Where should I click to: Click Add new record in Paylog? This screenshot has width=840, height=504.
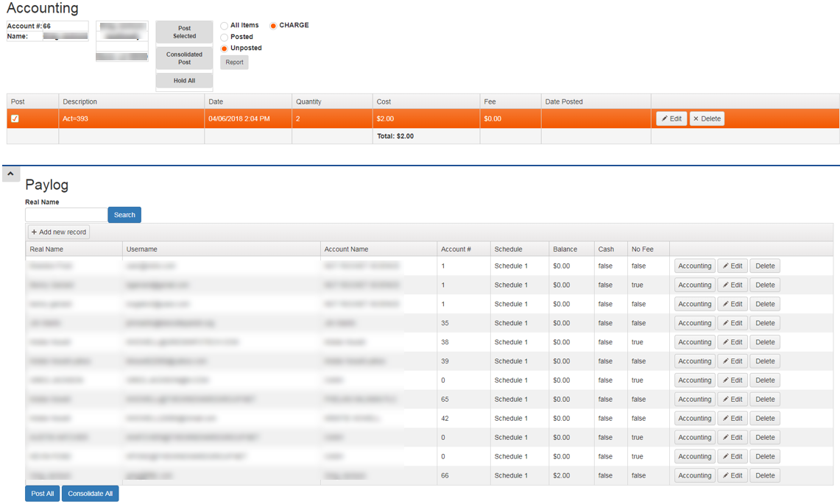[59, 232]
